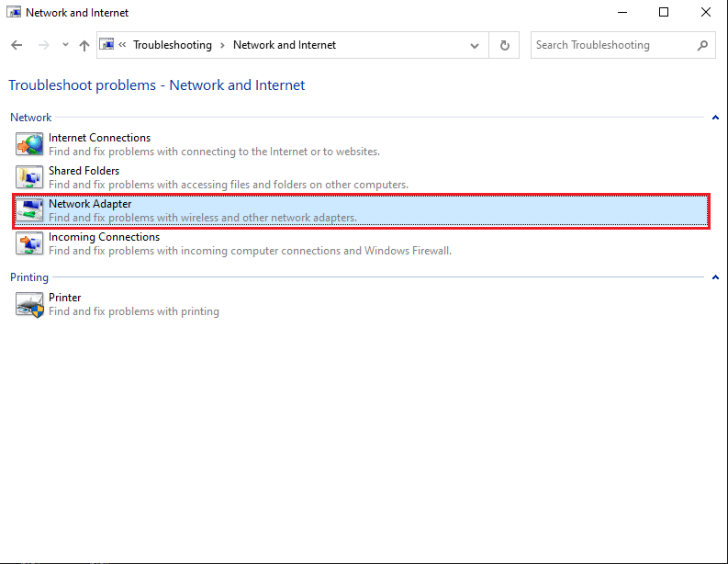Open the address bar history dropdown
The height and width of the screenshot is (564, 728).
pos(475,45)
